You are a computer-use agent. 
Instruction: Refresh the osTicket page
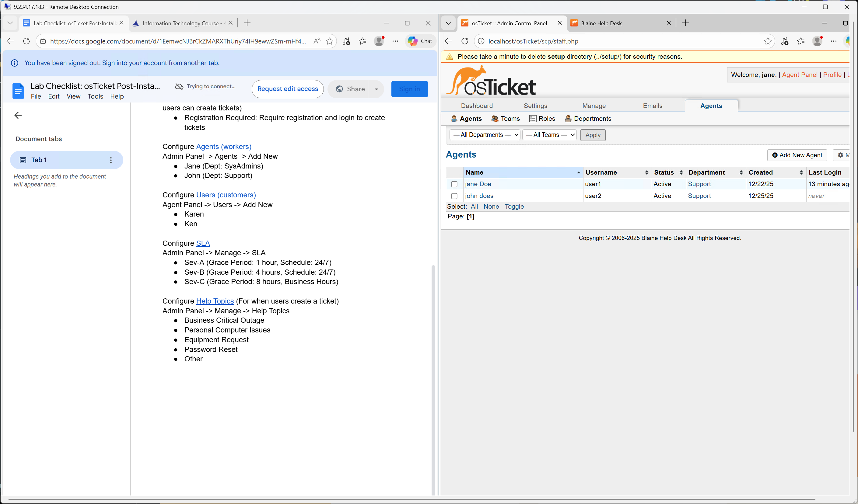pos(464,41)
